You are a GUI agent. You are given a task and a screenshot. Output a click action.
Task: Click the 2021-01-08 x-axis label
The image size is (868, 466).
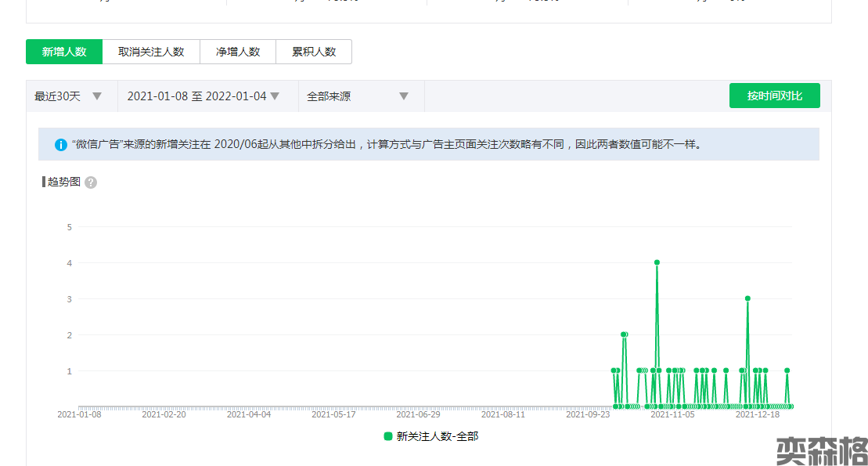79,414
